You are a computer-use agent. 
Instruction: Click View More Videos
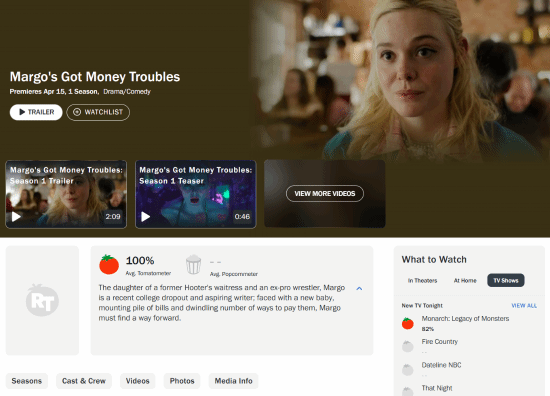coord(325,194)
